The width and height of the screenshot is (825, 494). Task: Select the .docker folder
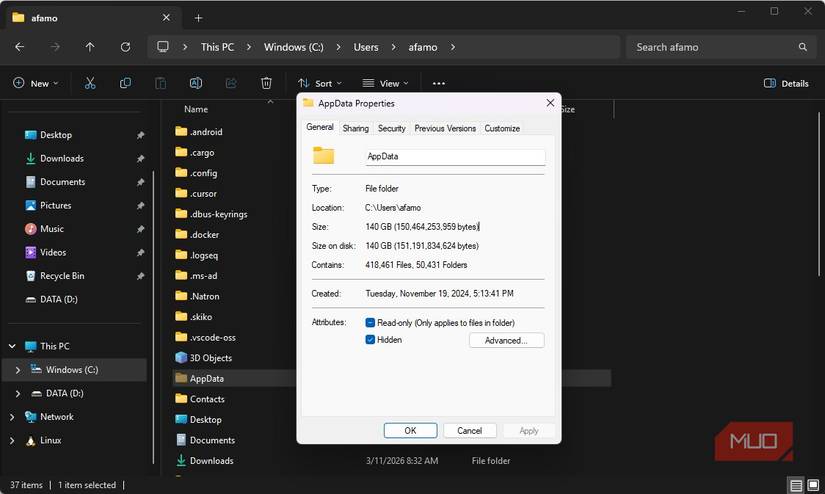pyautogui.click(x=197, y=235)
